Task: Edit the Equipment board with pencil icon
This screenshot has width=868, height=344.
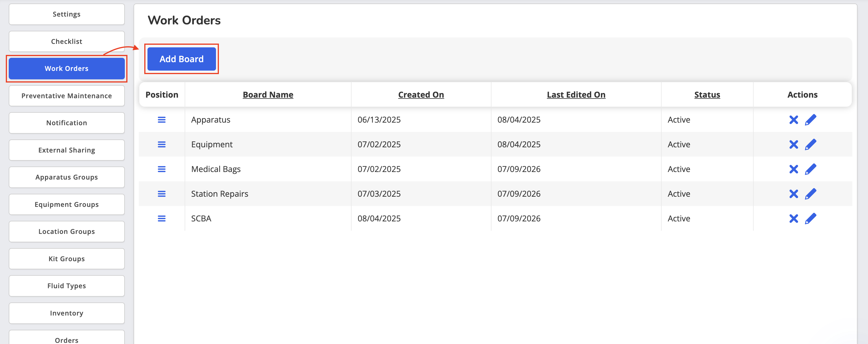Action: pyautogui.click(x=811, y=144)
